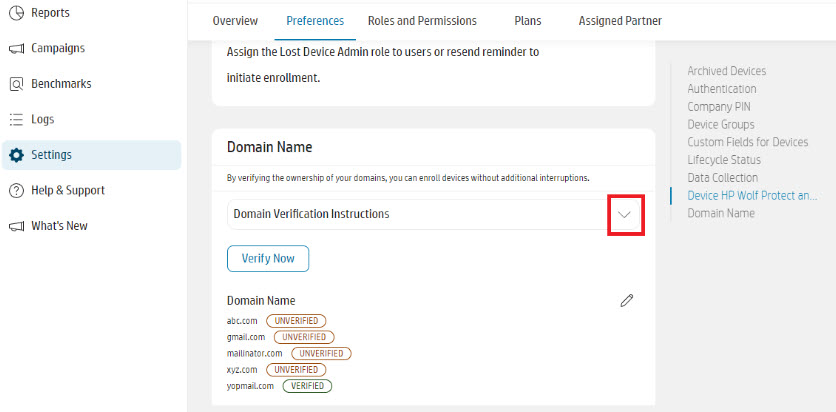Click the Help & Support question icon

[x=16, y=190]
